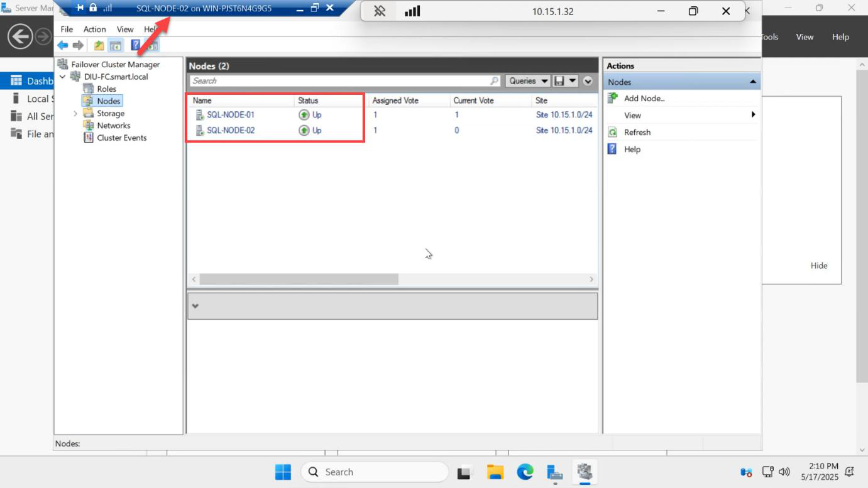Open the Action menu
The image size is (868, 488).
95,29
